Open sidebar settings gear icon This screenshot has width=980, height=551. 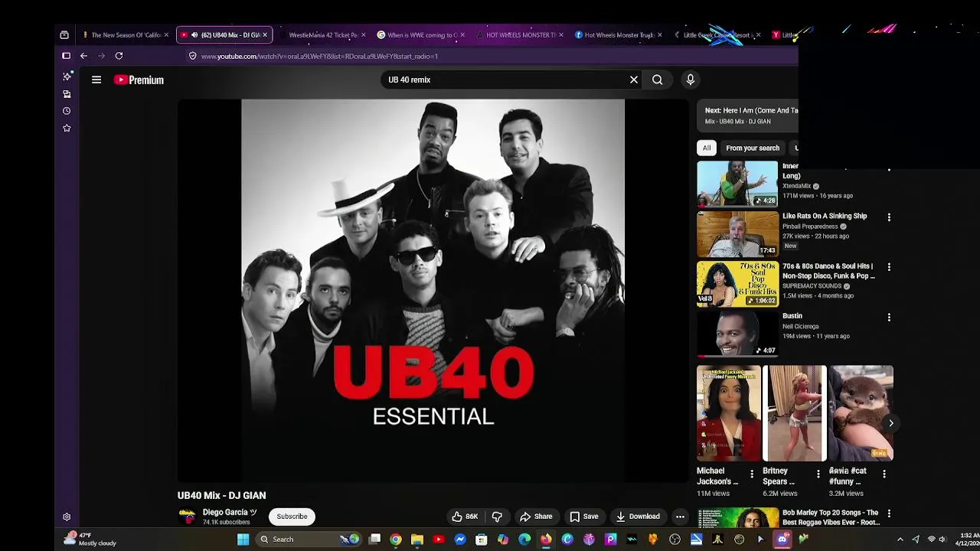tap(67, 517)
